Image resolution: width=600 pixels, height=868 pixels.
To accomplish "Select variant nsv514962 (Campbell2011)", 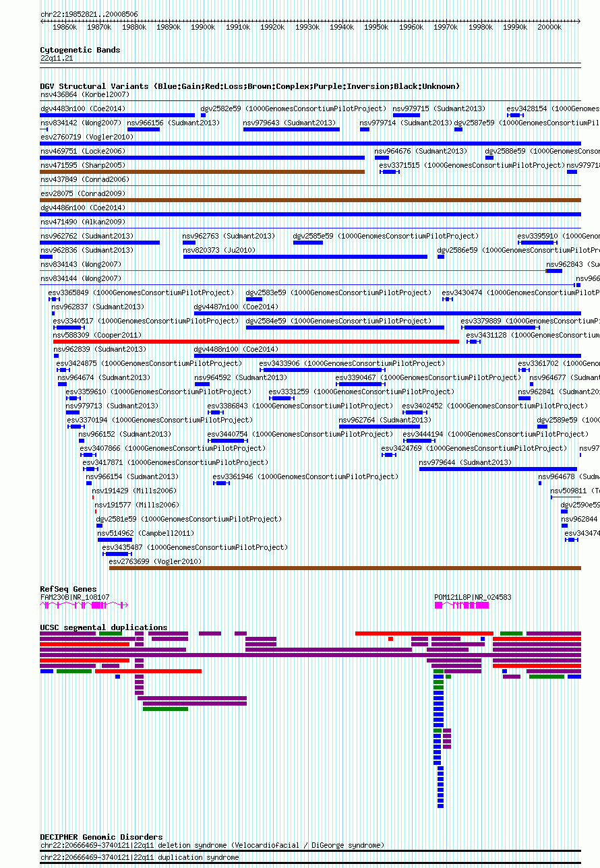I will (146, 533).
